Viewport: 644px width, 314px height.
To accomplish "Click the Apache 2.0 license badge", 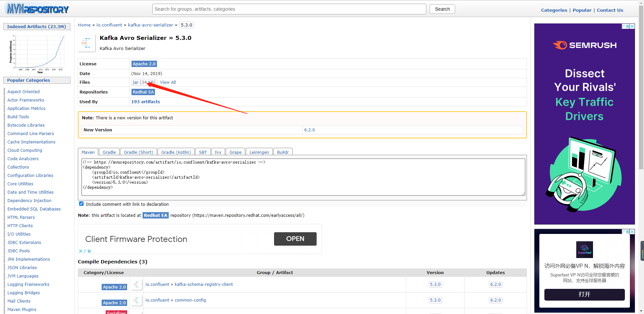I will [x=144, y=64].
